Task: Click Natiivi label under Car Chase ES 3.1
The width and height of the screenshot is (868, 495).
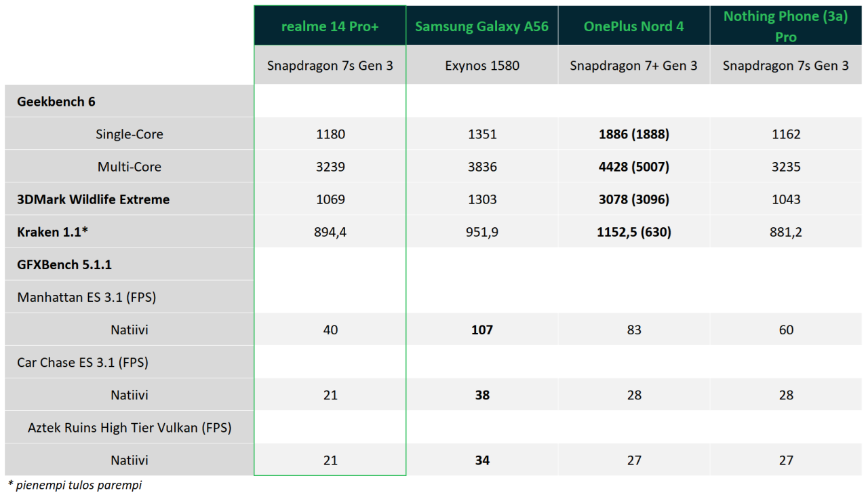Action: [130, 395]
